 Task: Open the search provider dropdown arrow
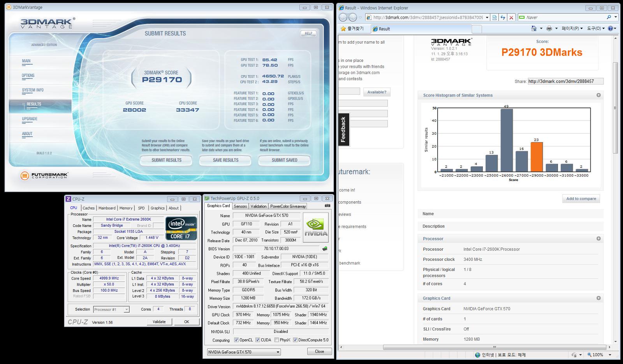(x=616, y=17)
